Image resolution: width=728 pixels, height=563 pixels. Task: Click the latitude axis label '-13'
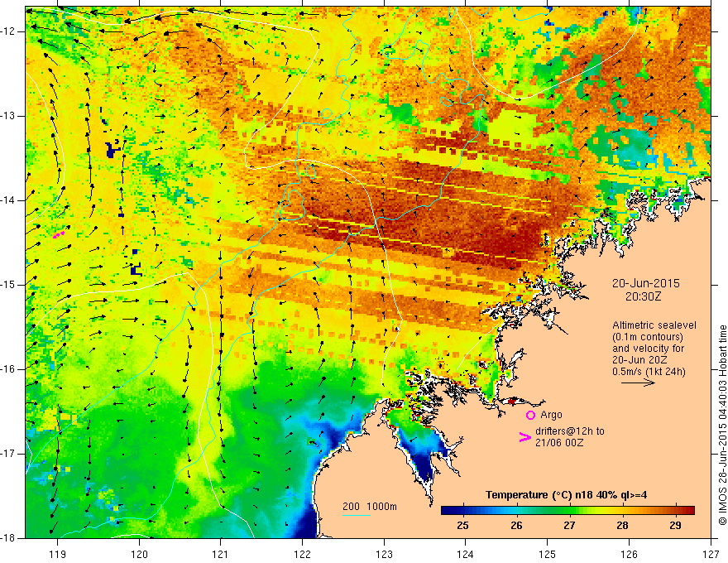pyautogui.click(x=8, y=116)
